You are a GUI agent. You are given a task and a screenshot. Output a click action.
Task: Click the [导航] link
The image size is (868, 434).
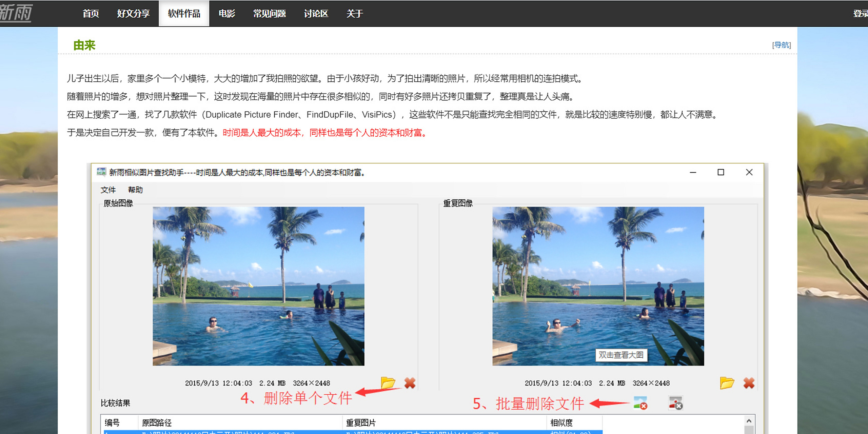pos(782,44)
